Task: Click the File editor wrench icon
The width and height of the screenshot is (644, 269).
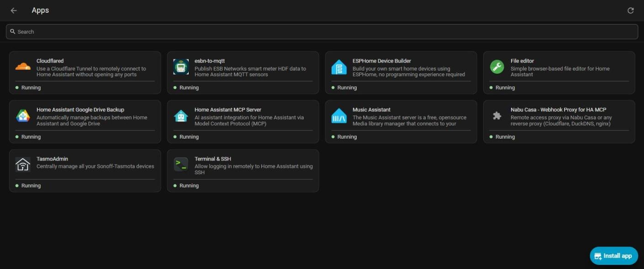Action: click(497, 67)
